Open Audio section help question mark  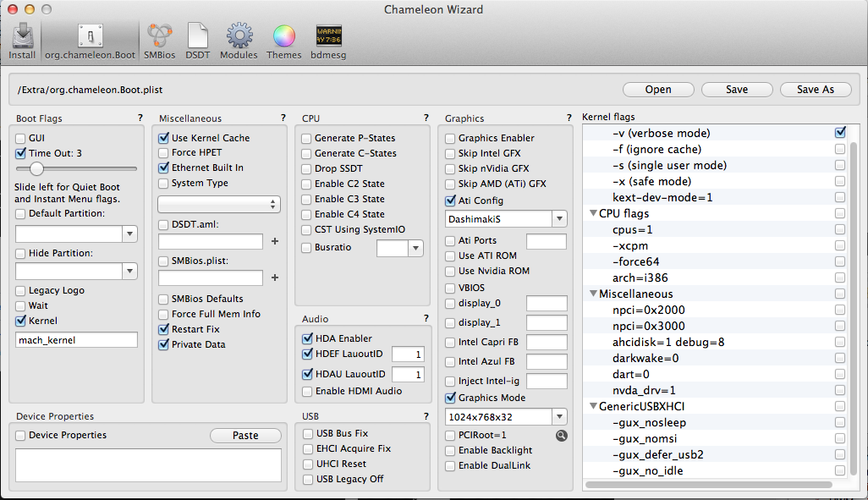point(426,318)
